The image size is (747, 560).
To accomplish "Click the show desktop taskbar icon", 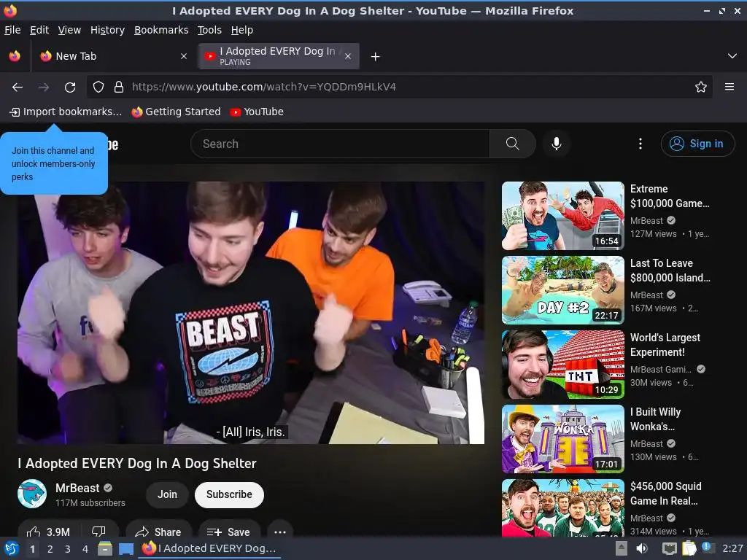I will [125, 548].
